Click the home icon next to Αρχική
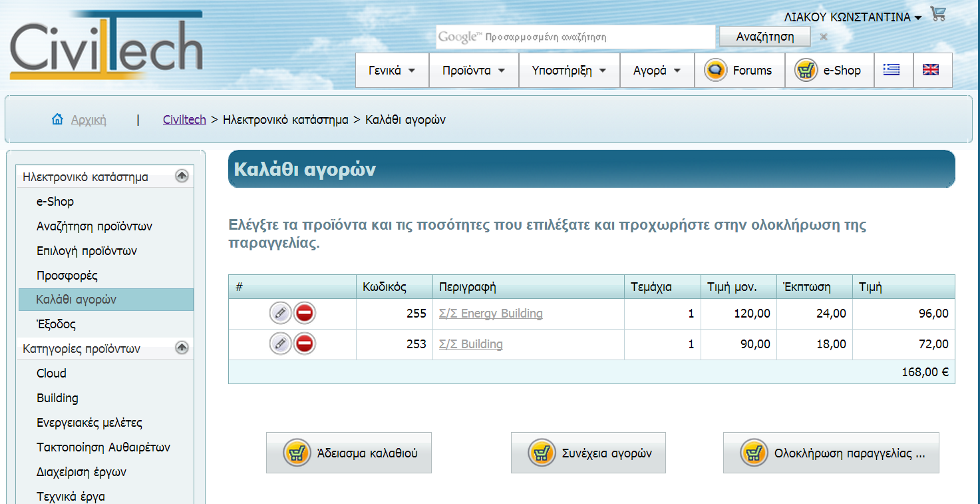980x504 pixels. pos(58,120)
